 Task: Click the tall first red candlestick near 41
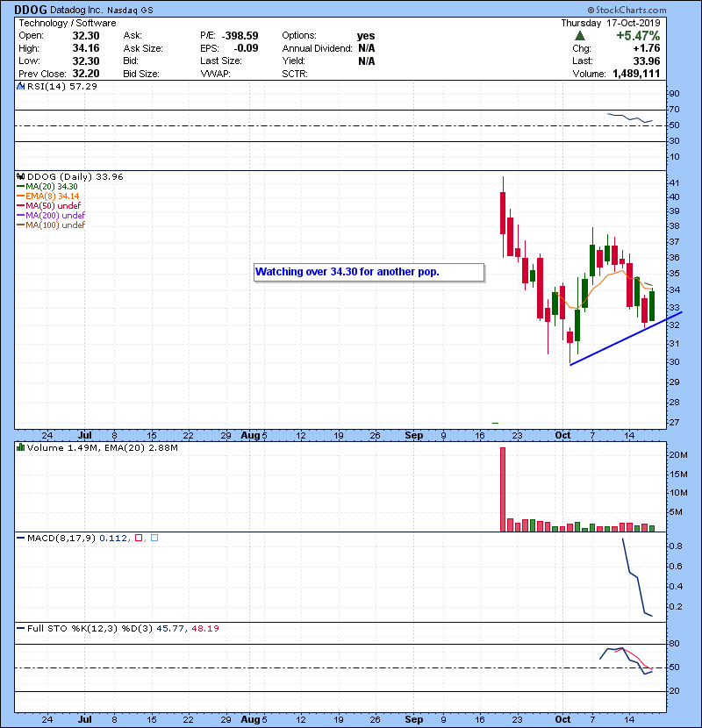point(503,213)
